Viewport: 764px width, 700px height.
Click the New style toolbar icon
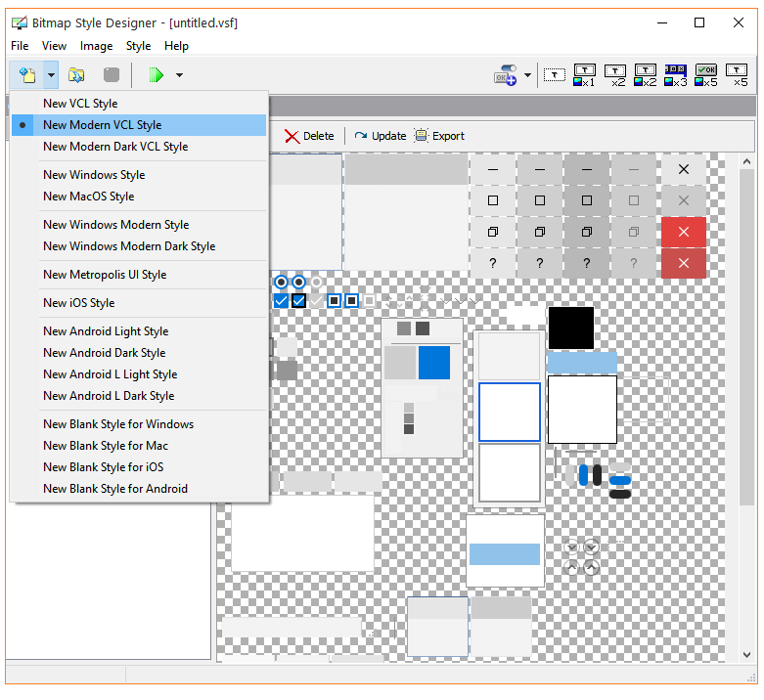[x=27, y=75]
